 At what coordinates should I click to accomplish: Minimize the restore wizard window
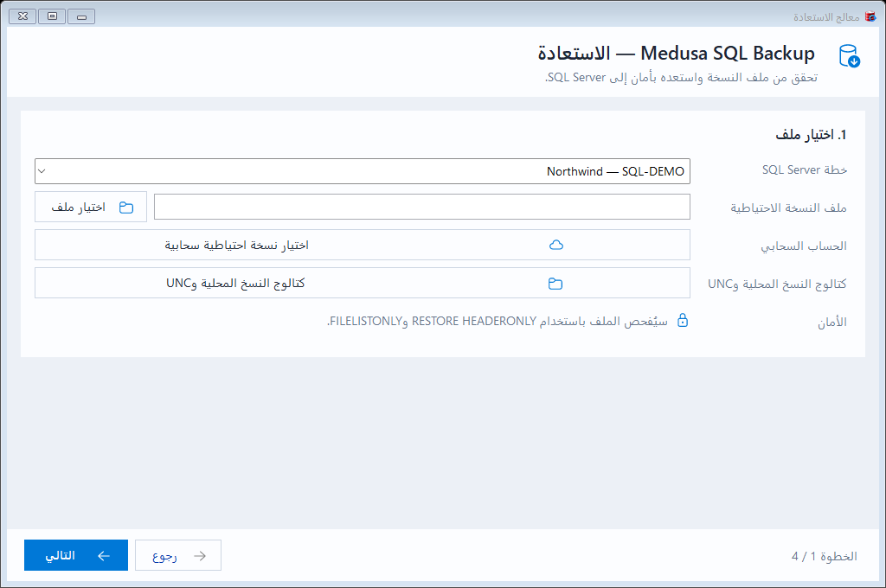coord(81,16)
